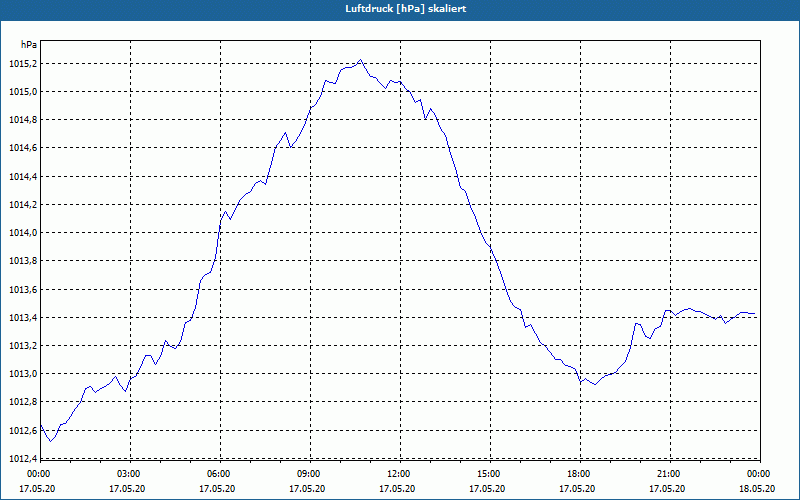The height and width of the screenshot is (500, 800).
Task: Click the 'hPa' unit label
Action: [29, 45]
